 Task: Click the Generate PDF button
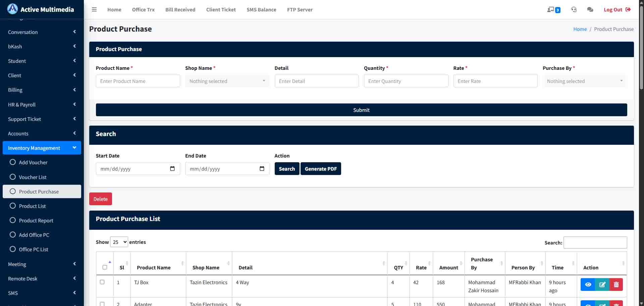[321, 169]
